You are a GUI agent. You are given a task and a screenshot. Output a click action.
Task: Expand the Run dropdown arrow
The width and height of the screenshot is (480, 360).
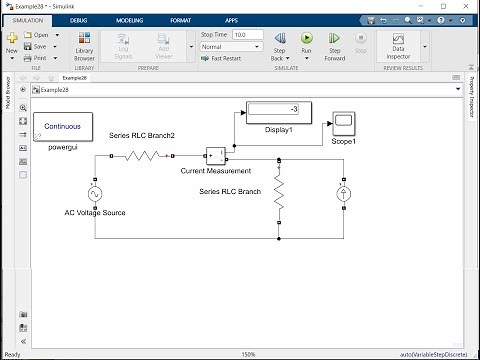tap(306, 59)
